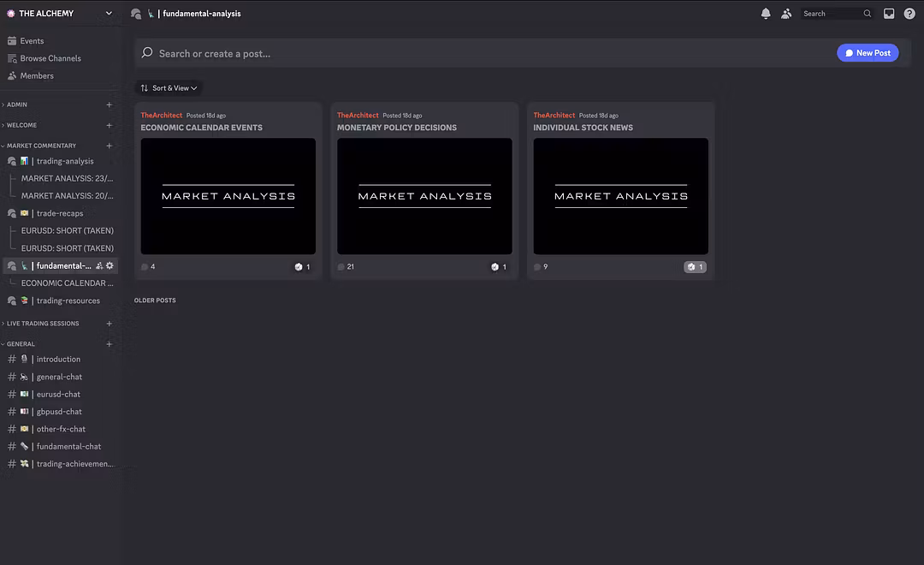Click the invite people icon on fundamental-analysis

[99, 266]
